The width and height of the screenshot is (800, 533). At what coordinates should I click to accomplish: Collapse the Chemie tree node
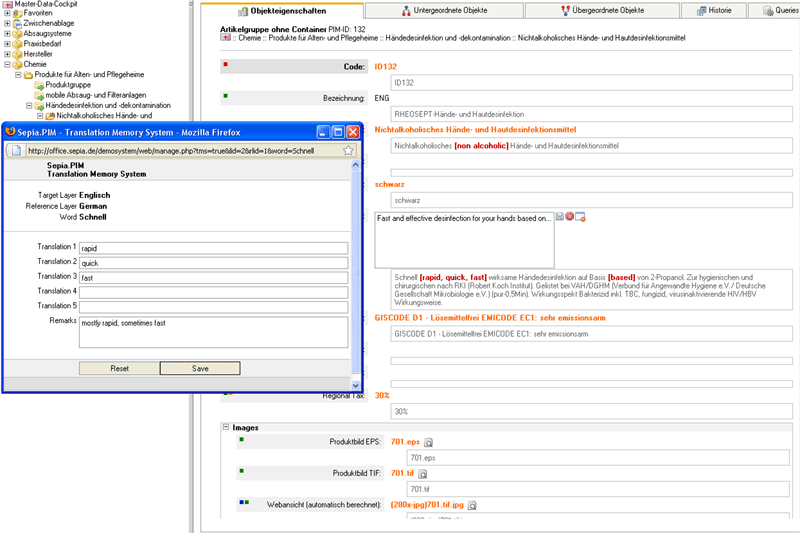(8, 63)
